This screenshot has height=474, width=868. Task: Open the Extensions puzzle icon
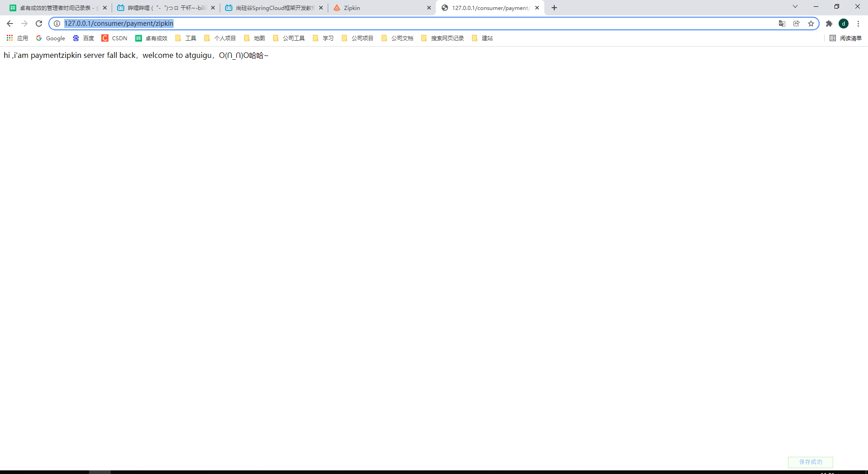[x=829, y=24]
